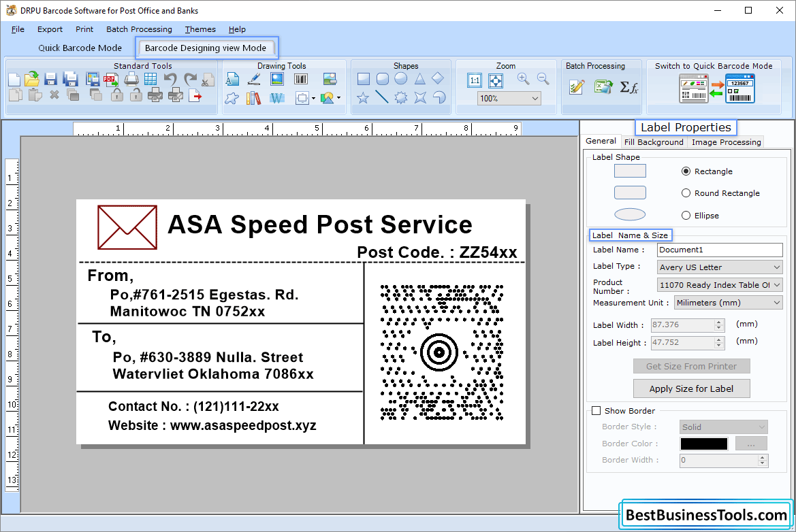This screenshot has height=532, width=796.
Task: Click the locked padlock icon
Action: point(117,95)
